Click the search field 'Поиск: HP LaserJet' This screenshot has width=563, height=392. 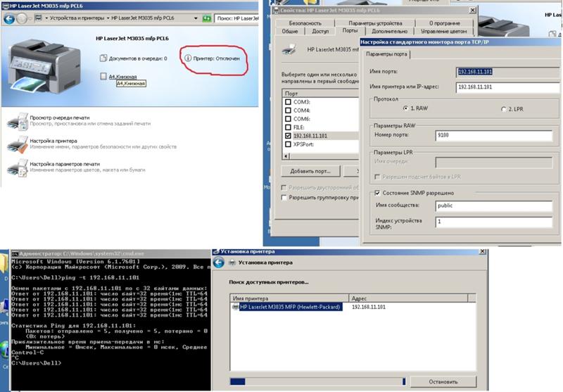pyautogui.click(x=236, y=18)
